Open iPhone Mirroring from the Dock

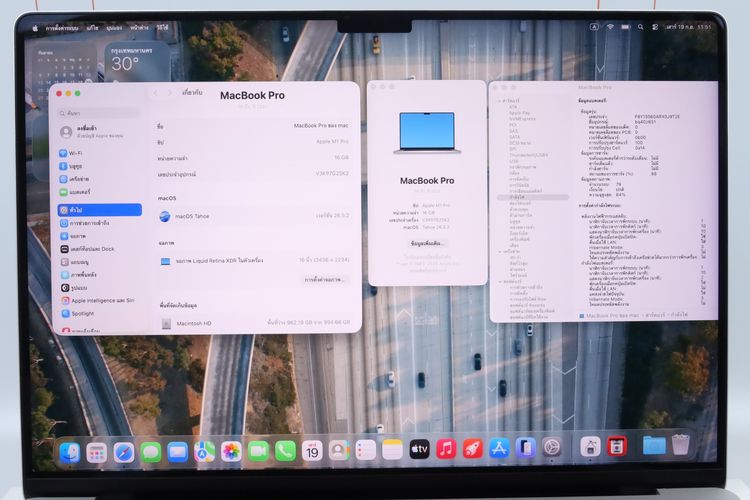(x=525, y=448)
